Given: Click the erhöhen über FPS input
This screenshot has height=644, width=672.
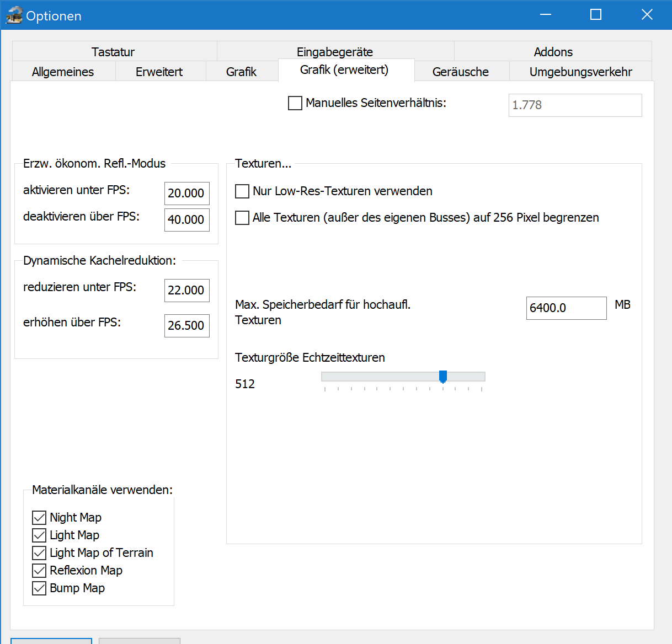Looking at the screenshot, I should pos(187,326).
